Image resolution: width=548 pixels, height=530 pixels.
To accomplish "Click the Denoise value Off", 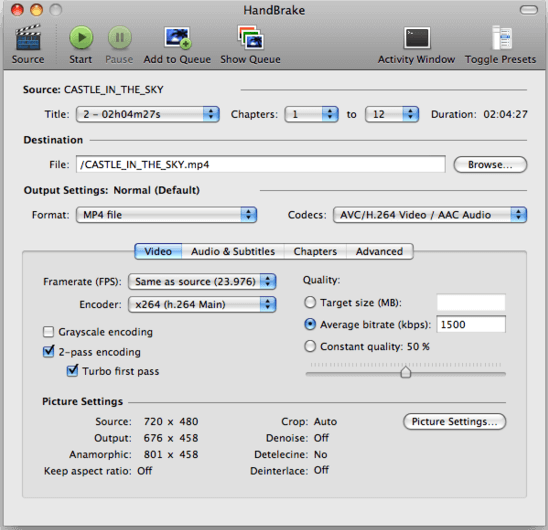I will coord(321,438).
